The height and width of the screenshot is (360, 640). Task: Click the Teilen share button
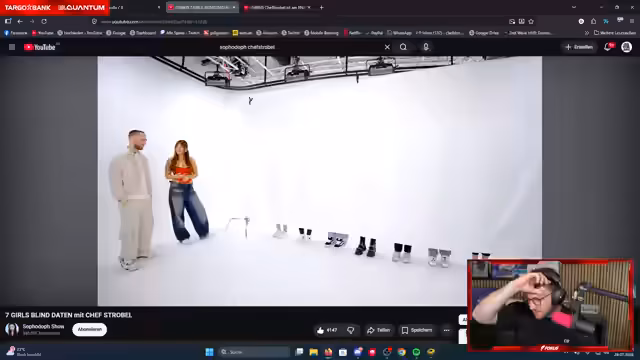click(378, 330)
